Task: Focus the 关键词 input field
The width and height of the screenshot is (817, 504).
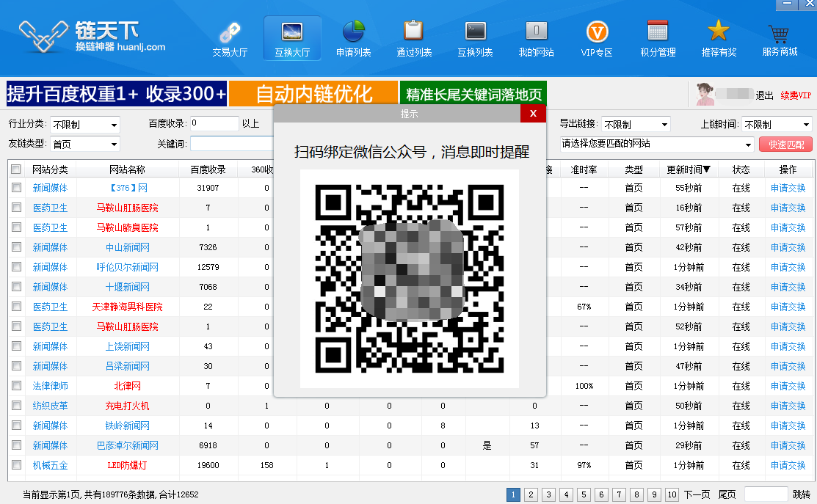Action: (x=232, y=143)
